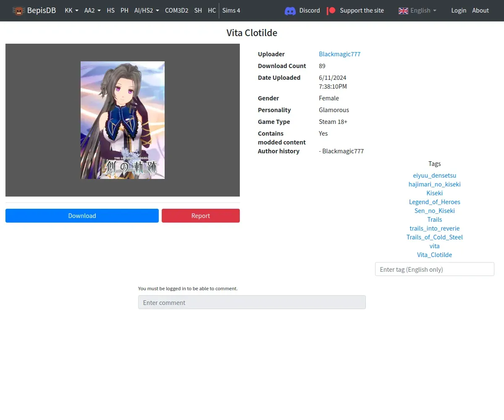The width and height of the screenshot is (504, 420).
Task: Open the English language dropdown
Action: [423, 10]
